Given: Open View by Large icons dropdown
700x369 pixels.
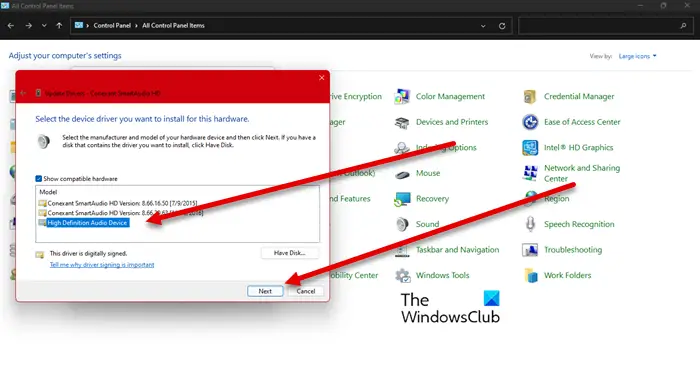Looking at the screenshot, I should [x=638, y=56].
